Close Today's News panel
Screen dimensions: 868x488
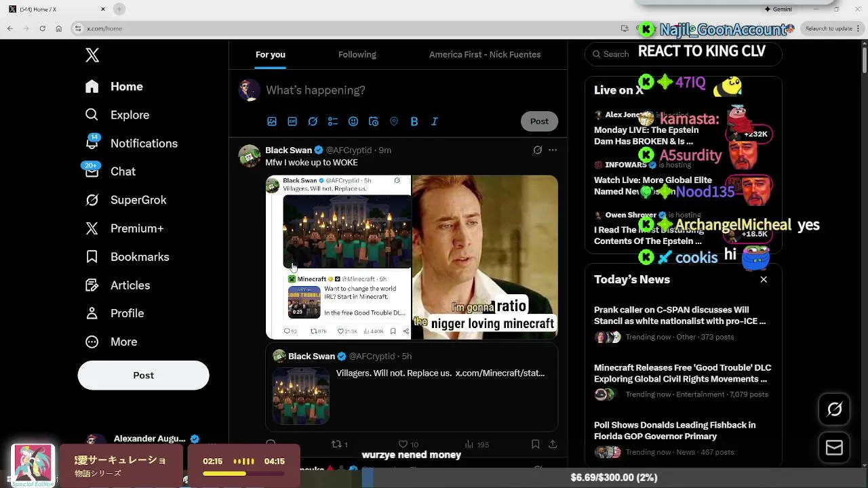point(764,279)
